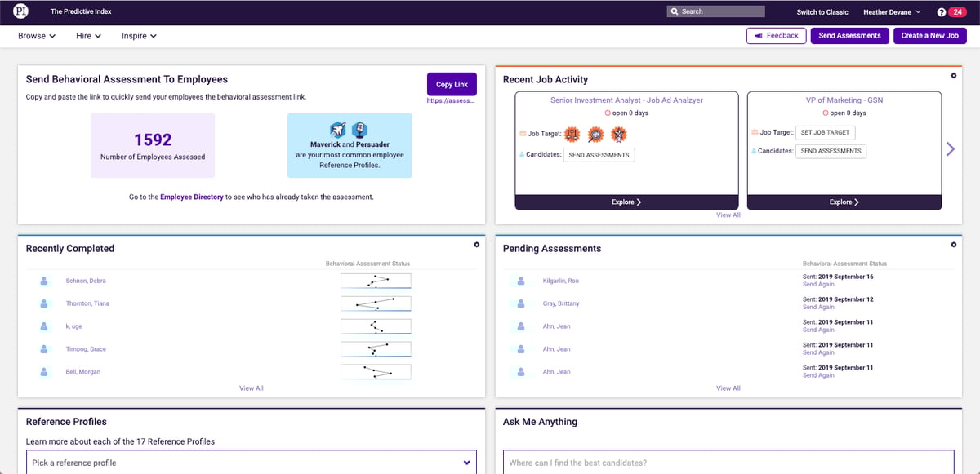Click the Feedback button
The image size is (980, 474).
pyautogui.click(x=777, y=36)
